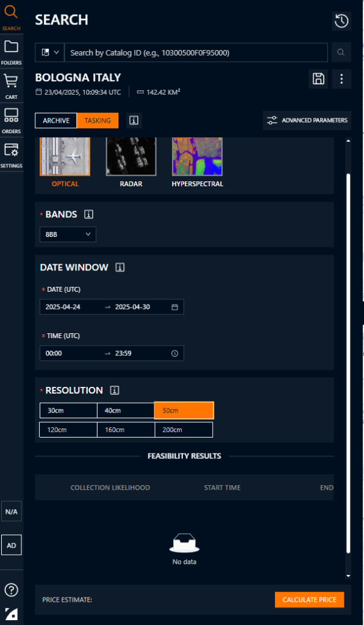This screenshot has height=625, width=364.
Task: Open the Settings sidebar icon
Action: pyautogui.click(x=12, y=154)
